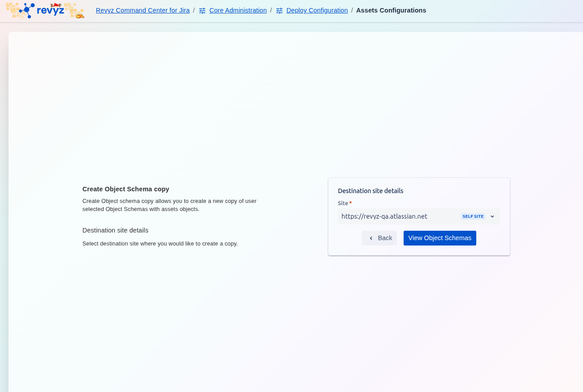Expand the Site dropdown chevron arrow
Screen dimensions: 583x392
point(492,216)
